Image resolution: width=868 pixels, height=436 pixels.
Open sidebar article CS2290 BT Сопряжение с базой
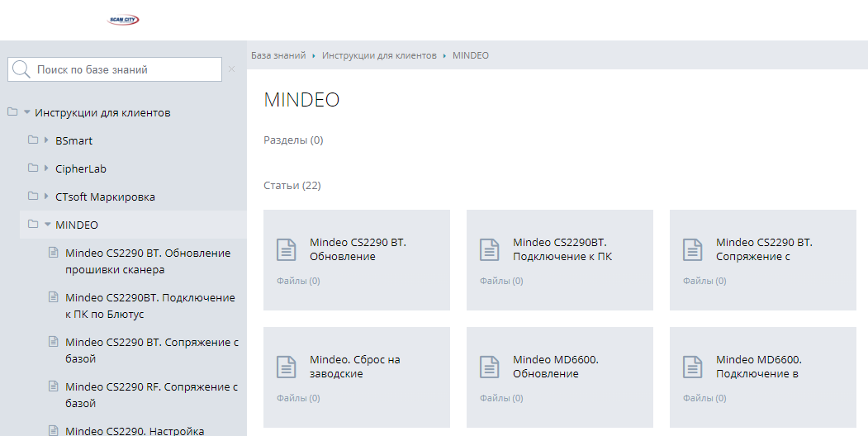(x=152, y=350)
